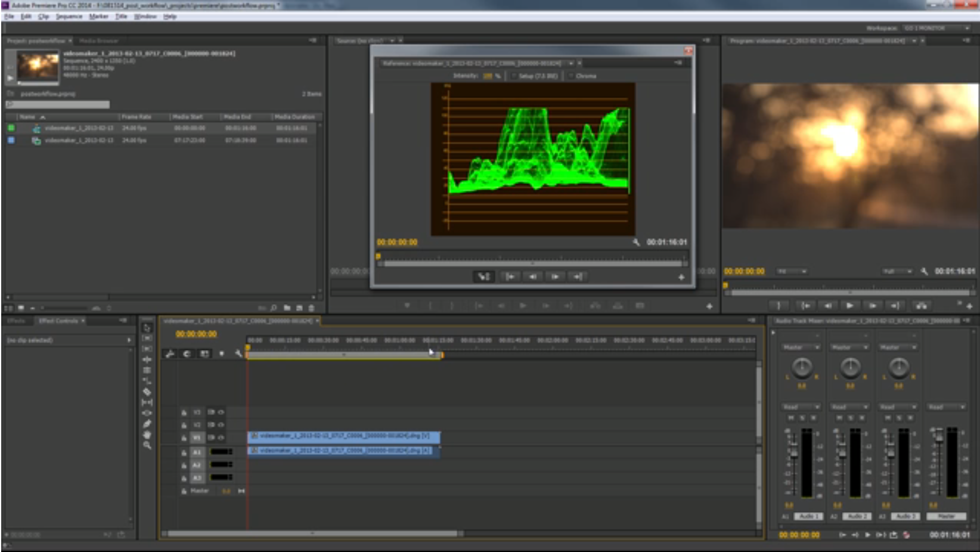Select the Zoom tool in the tools panel
This screenshot has width=980, height=552.
(x=147, y=445)
